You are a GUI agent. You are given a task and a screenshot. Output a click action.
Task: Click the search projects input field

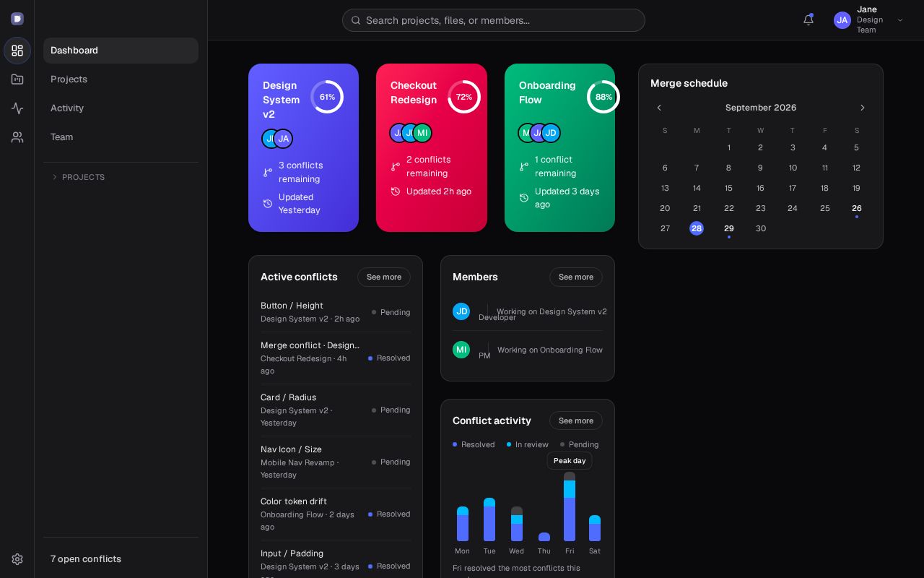[494, 20]
